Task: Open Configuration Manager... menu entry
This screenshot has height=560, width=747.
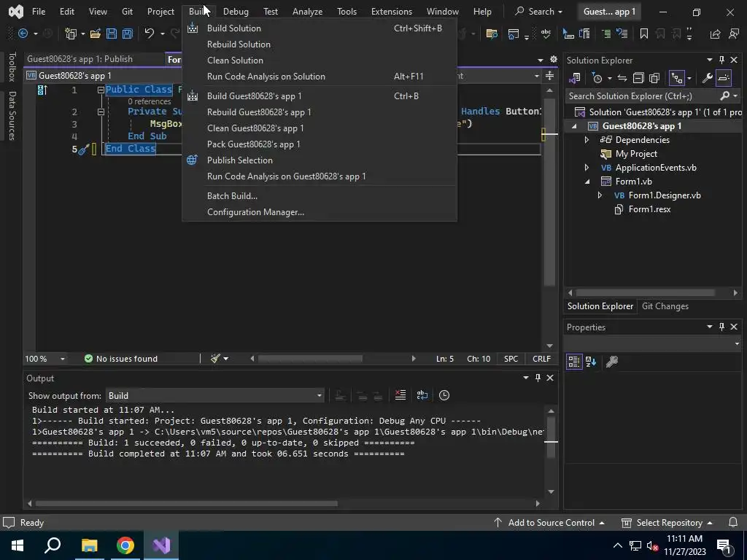Action: [x=255, y=212]
